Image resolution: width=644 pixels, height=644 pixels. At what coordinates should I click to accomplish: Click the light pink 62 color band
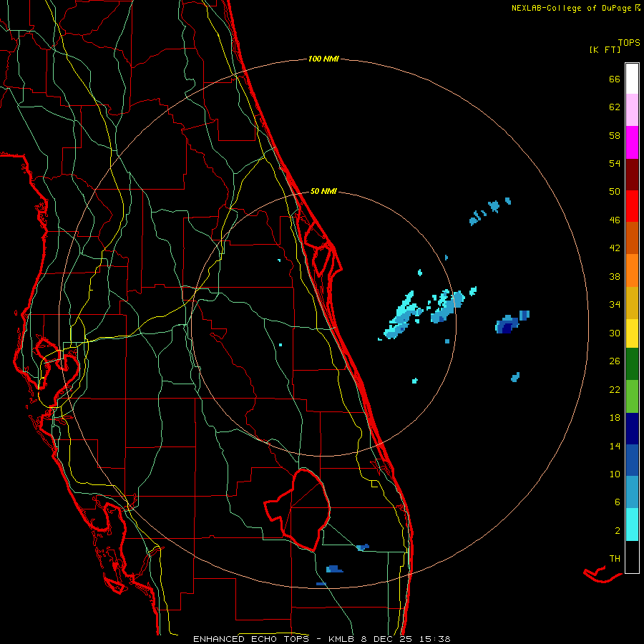(x=632, y=110)
